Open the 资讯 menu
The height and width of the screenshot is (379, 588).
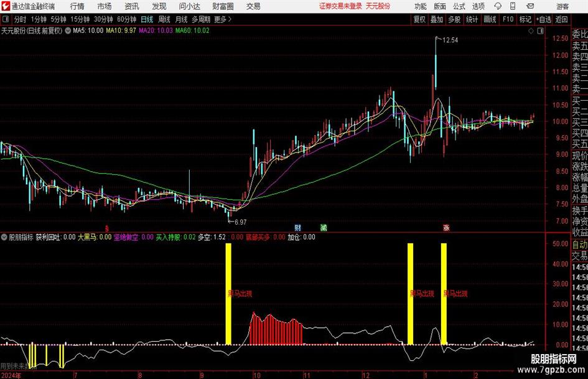[132, 6]
